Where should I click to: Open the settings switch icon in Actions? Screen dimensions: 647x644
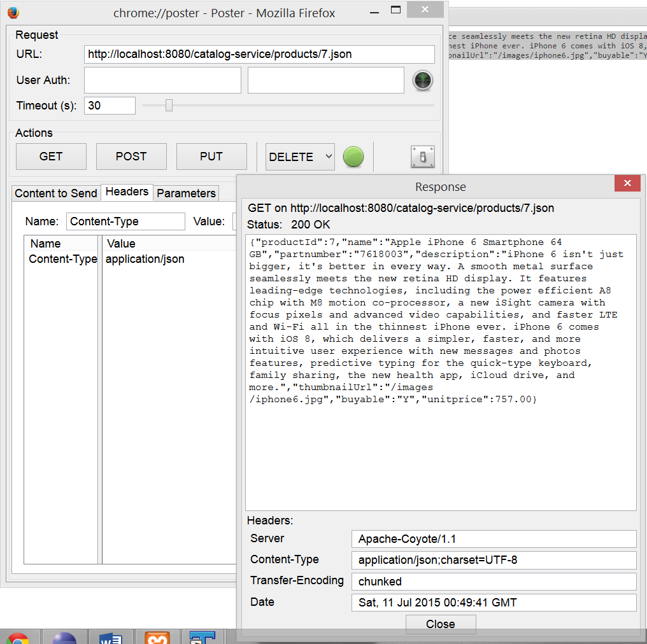pos(423,157)
